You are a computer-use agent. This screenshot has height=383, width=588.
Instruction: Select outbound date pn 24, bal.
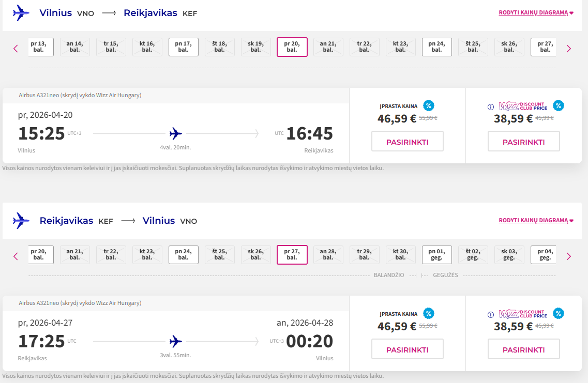click(436, 47)
